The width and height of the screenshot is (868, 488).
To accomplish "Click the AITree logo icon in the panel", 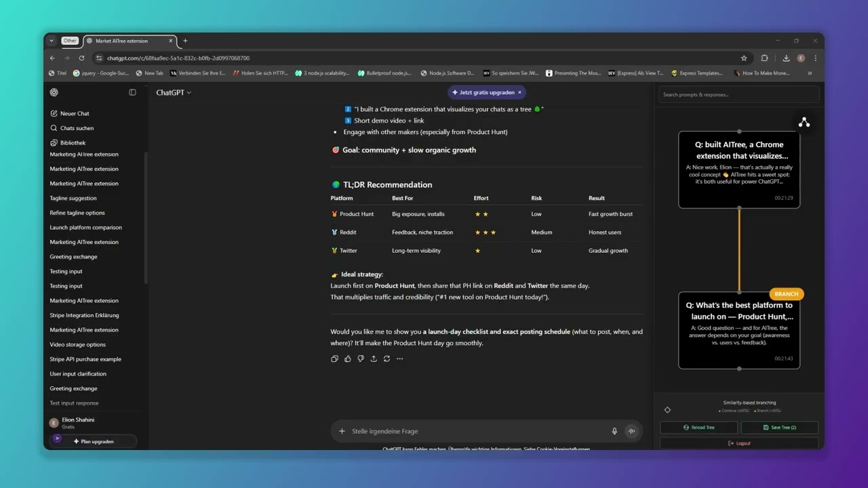I will [804, 122].
